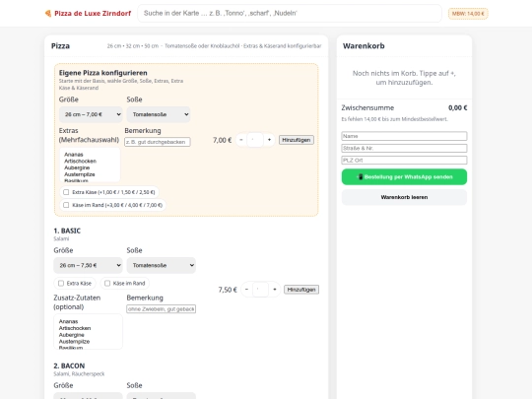Select Aubergine in BASIC Zusatz-Zutaten list
This screenshot has width=532, height=399.
[71, 335]
